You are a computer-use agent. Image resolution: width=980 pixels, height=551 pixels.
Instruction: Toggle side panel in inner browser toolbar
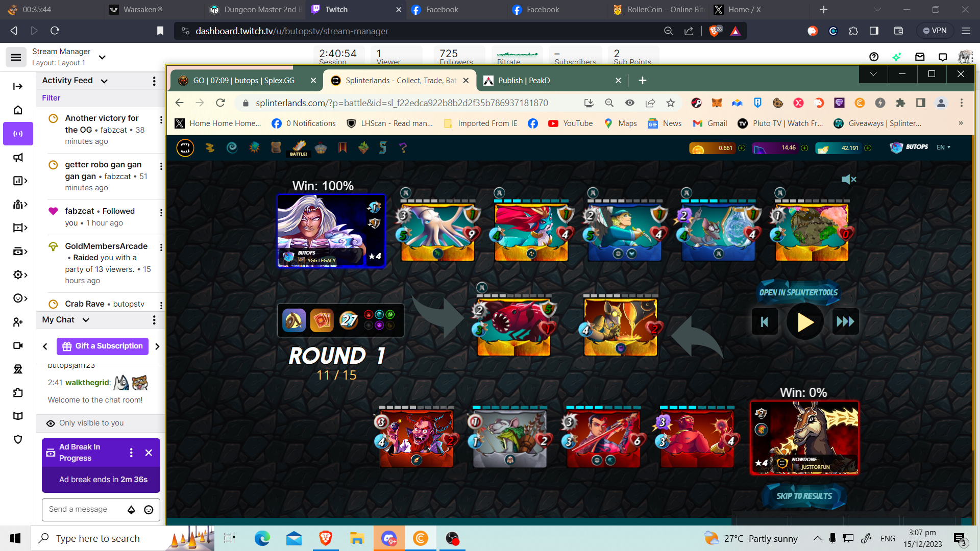921,103
